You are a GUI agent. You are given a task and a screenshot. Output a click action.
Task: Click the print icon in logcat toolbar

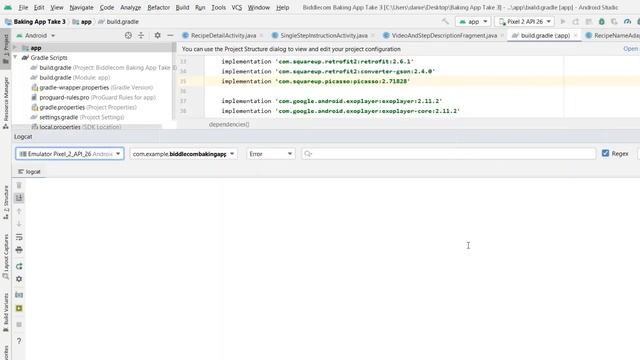click(19, 250)
